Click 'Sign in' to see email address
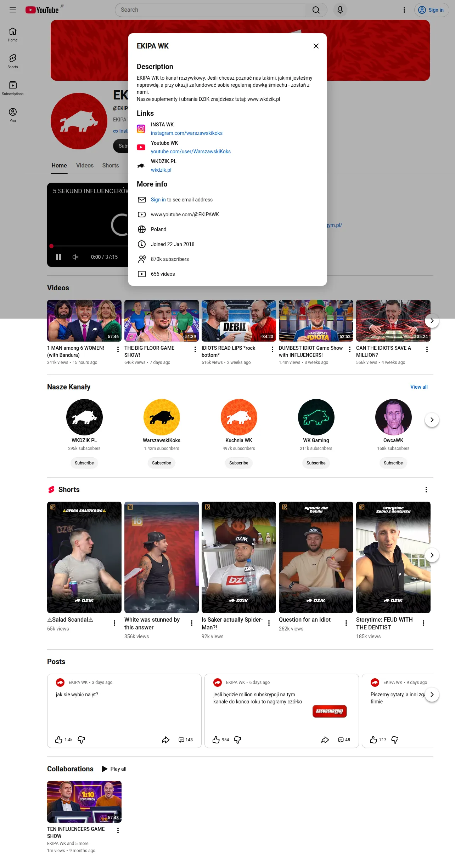The image size is (455, 868). click(158, 200)
